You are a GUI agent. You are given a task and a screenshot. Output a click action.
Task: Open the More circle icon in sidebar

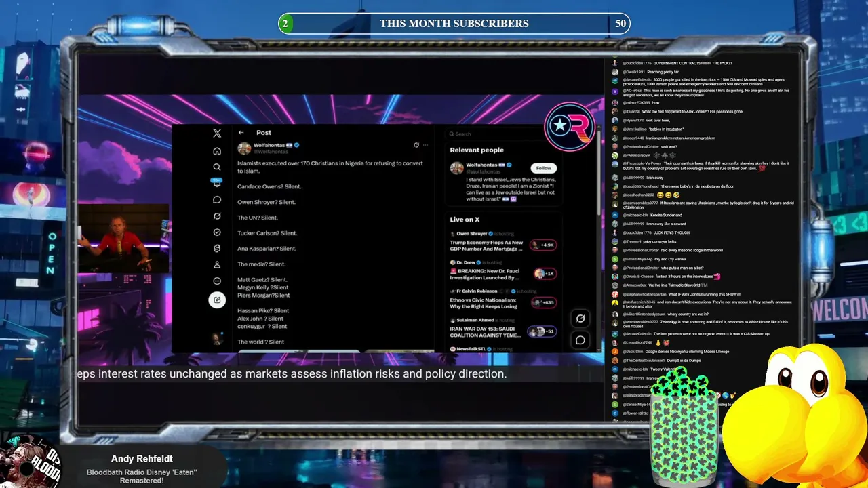[217, 281]
